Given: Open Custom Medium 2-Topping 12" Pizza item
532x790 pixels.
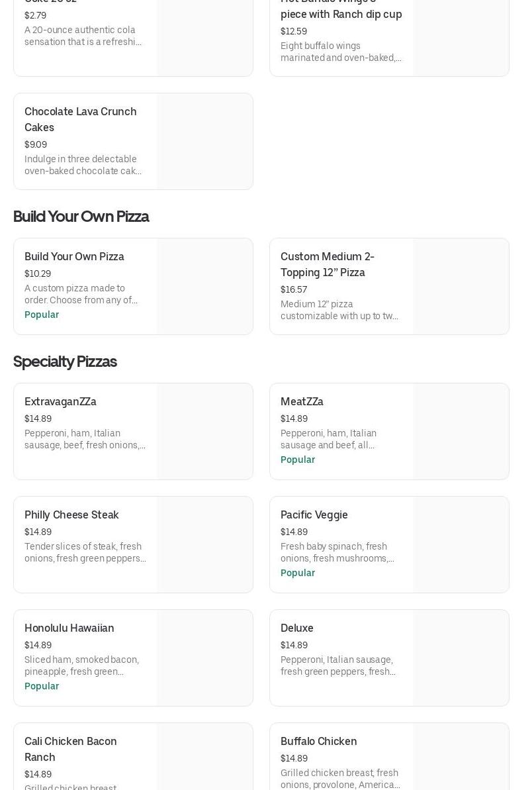Looking at the screenshot, I should [x=327, y=264].
